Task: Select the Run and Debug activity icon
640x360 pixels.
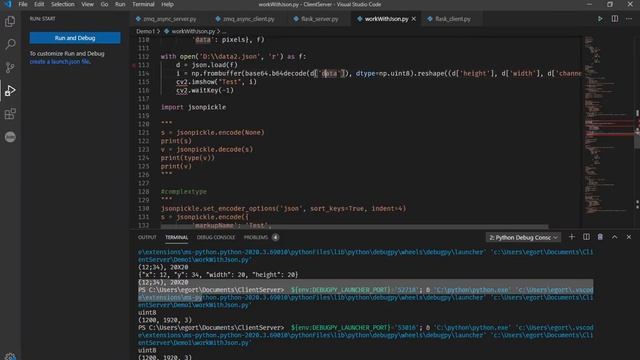Action: (x=10, y=91)
